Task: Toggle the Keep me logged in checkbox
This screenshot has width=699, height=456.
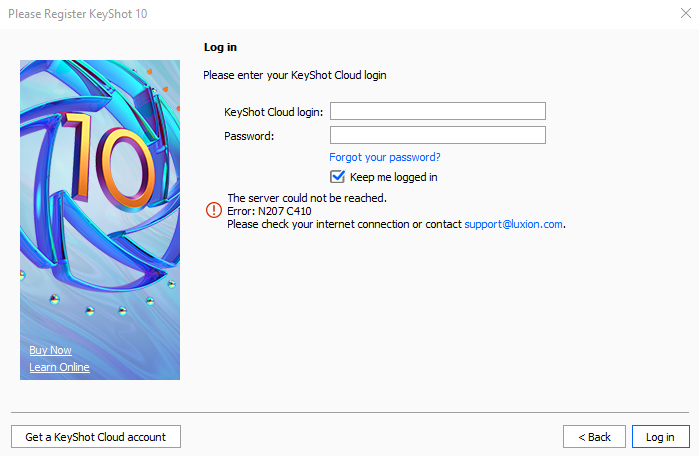Action: click(x=338, y=177)
